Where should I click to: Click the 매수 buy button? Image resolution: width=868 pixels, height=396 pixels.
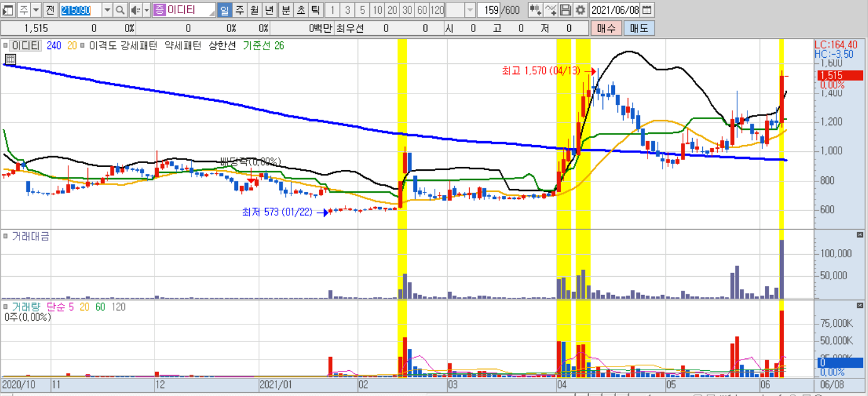pyautogui.click(x=606, y=28)
